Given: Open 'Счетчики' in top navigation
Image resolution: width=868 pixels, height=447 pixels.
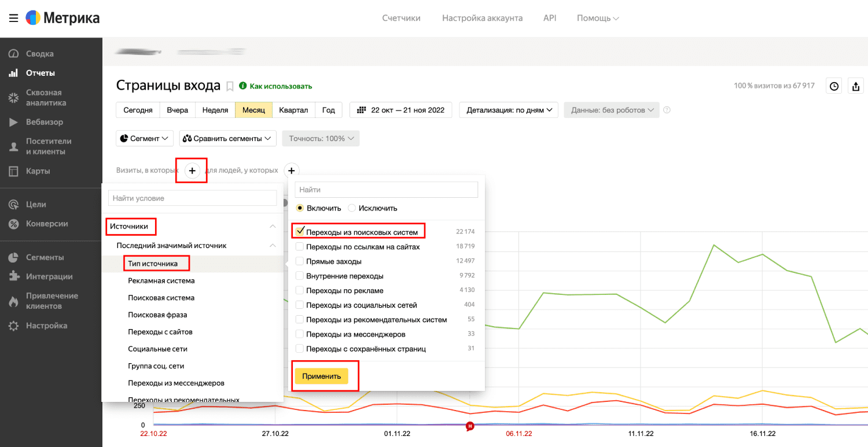Looking at the screenshot, I should tap(401, 18).
